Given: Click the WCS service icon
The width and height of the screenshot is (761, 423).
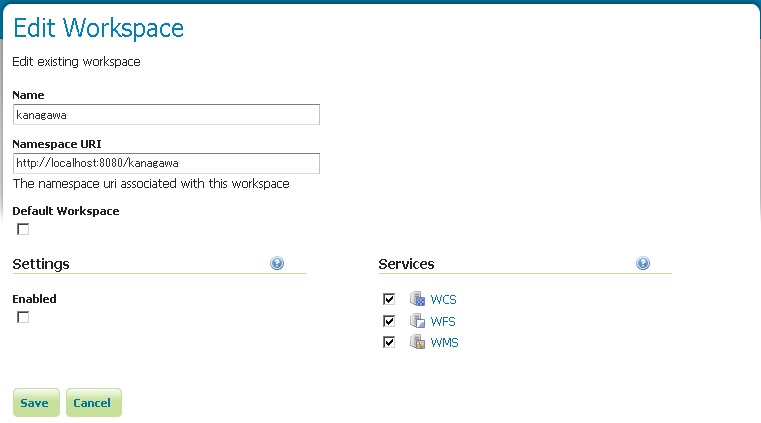Looking at the screenshot, I should point(417,299).
